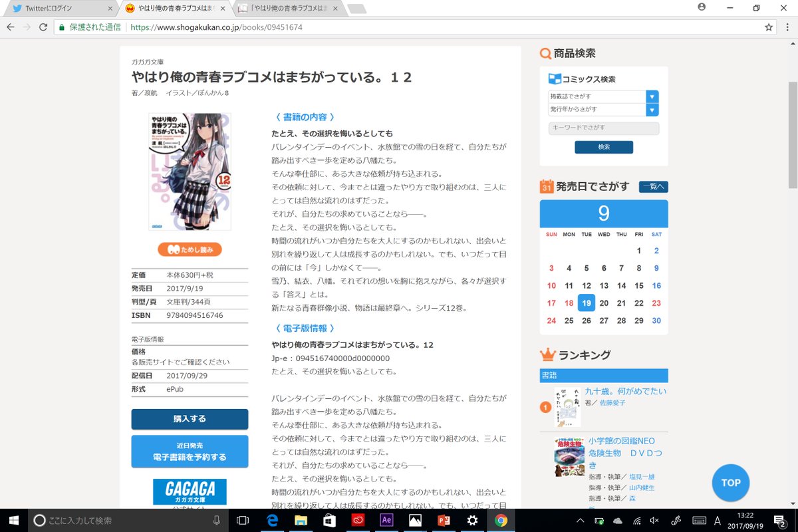Click the キーワードでさがす input field
This screenshot has width=798, height=532.
[x=604, y=128]
